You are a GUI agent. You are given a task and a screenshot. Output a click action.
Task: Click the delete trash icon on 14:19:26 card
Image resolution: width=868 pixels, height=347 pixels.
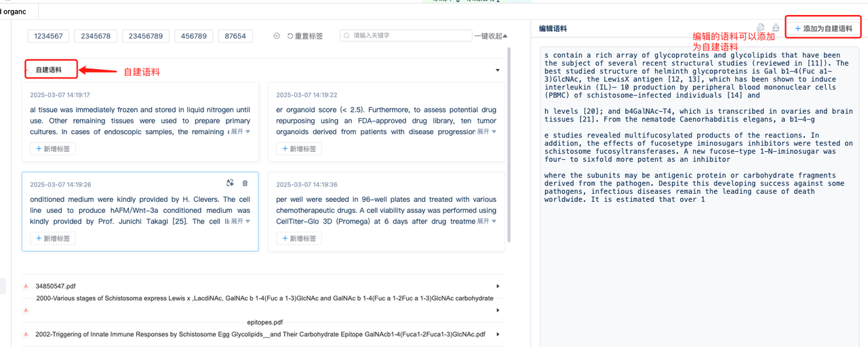point(245,183)
